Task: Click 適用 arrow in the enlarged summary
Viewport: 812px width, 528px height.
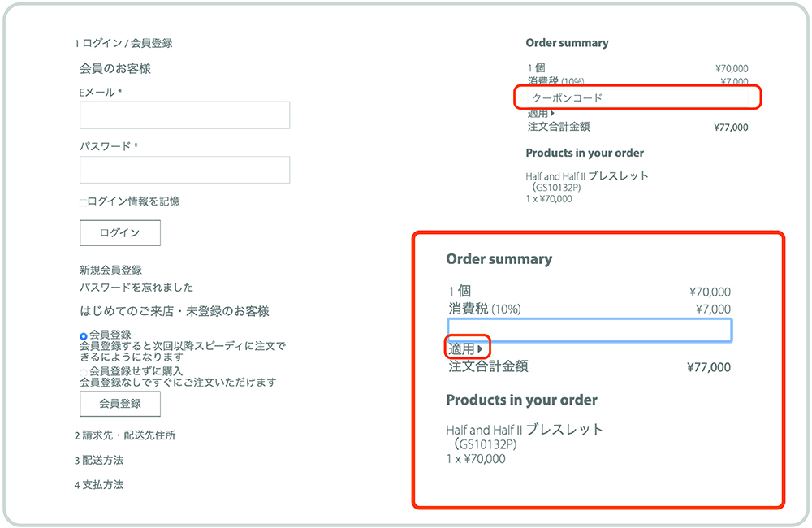Action: point(466,348)
